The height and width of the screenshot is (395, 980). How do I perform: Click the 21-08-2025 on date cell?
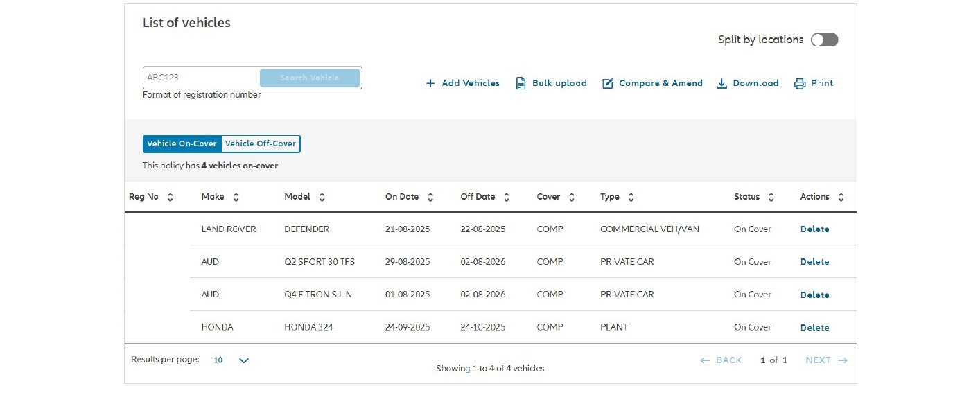coord(408,229)
